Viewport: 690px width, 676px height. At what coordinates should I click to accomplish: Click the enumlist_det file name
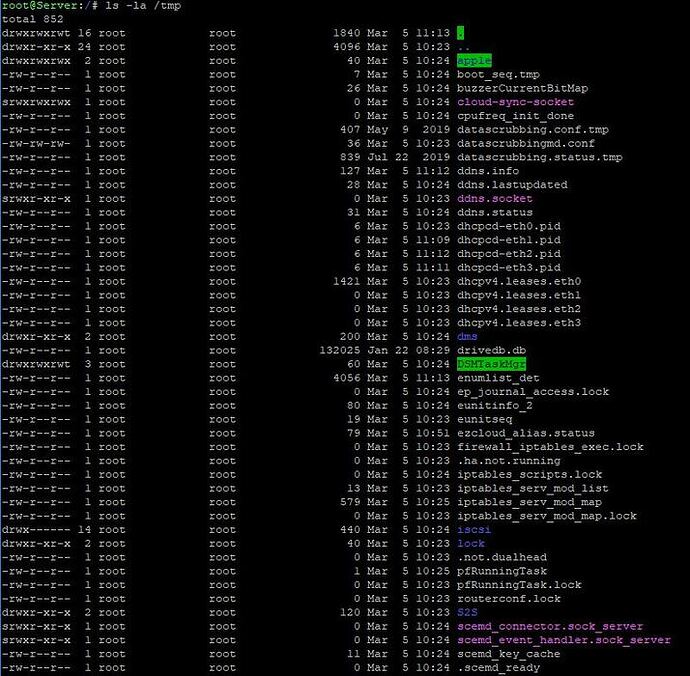(498, 378)
